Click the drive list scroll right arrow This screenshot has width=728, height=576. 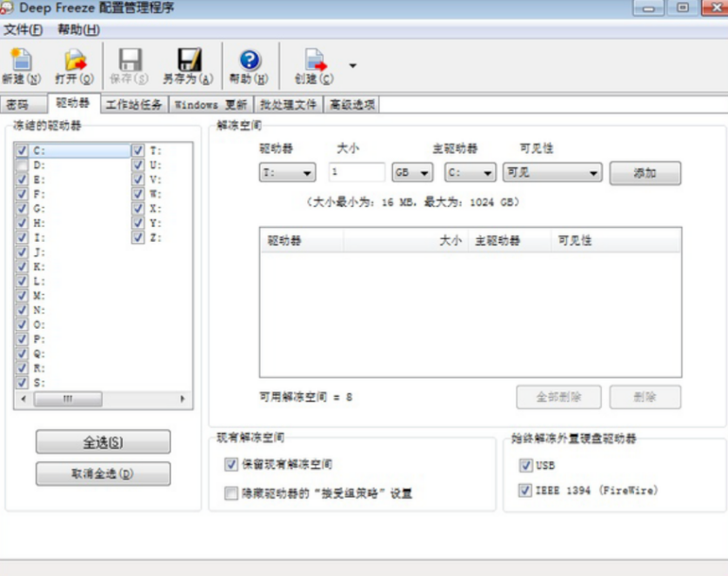click(x=183, y=399)
